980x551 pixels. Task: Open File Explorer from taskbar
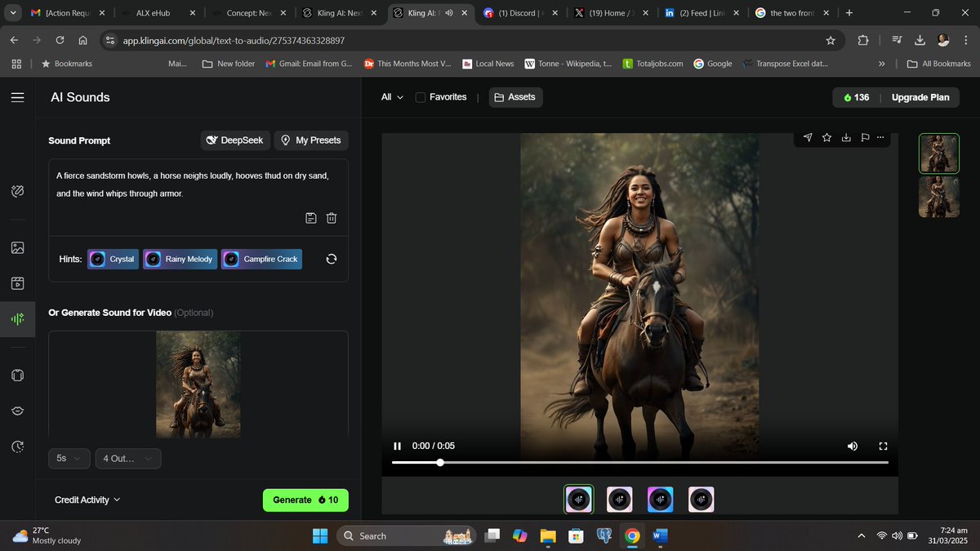548,535
